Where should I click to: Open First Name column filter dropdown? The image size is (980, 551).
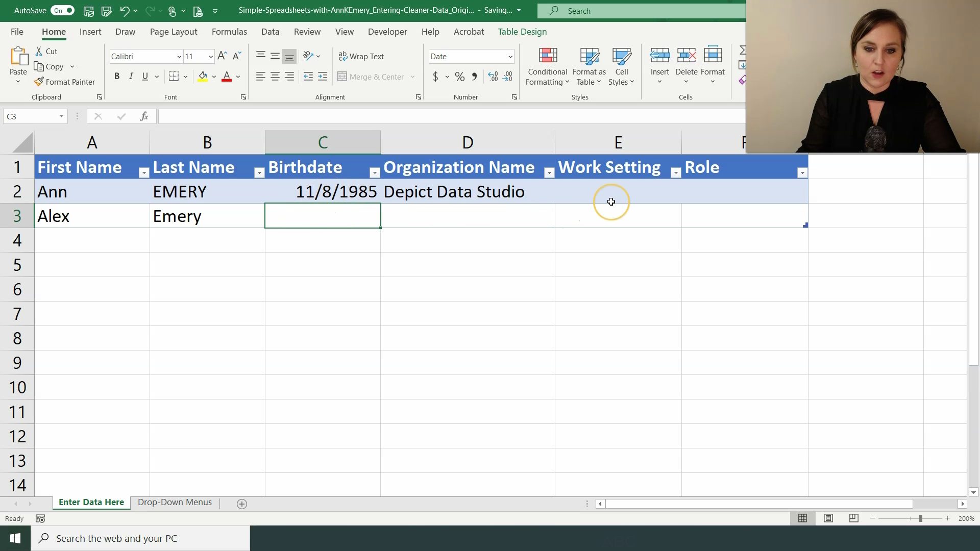(x=144, y=173)
